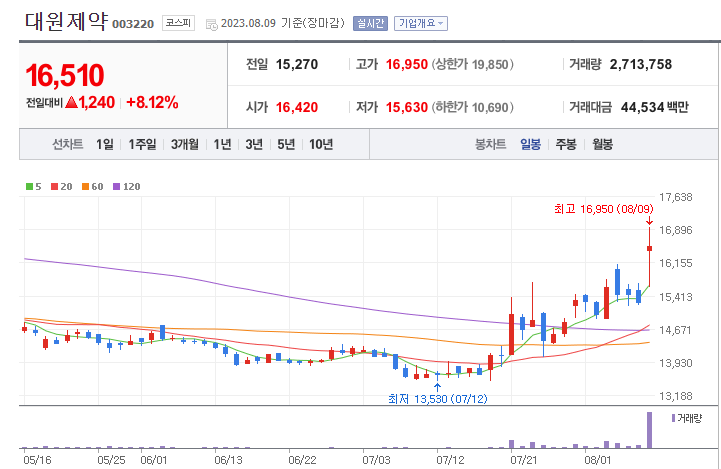The height and width of the screenshot is (469, 721).
Task: Click the +8.12% change value
Action: pos(152,102)
